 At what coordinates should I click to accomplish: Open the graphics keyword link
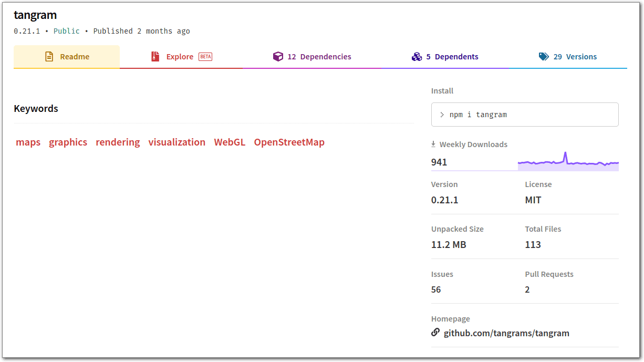coord(68,142)
